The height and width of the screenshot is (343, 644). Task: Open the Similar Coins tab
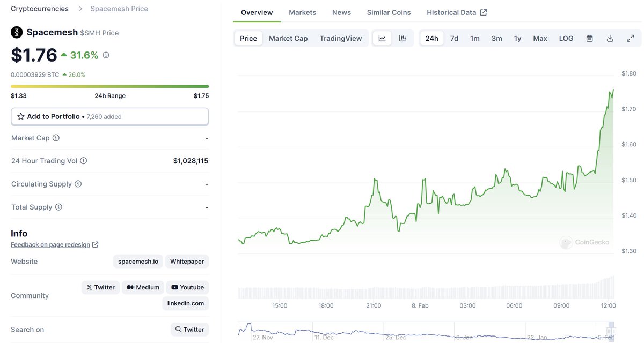(x=389, y=12)
